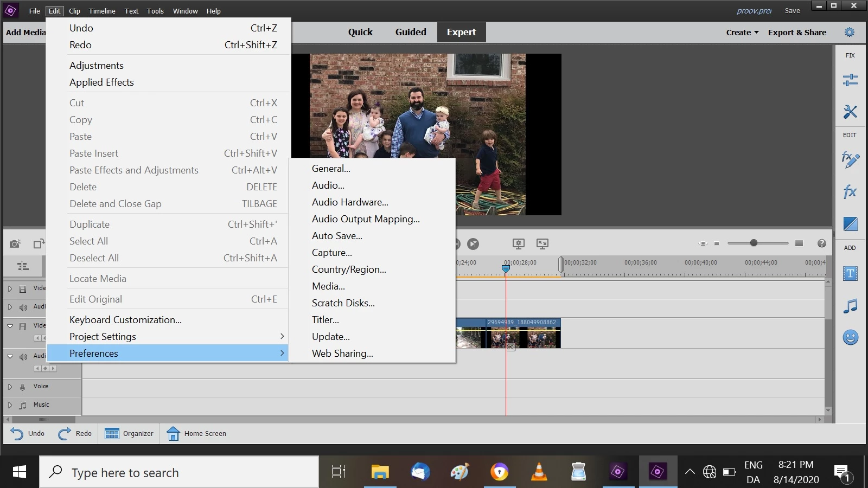868x488 pixels.
Task: Open the Transitions panel icon
Action: pyautogui.click(x=850, y=223)
